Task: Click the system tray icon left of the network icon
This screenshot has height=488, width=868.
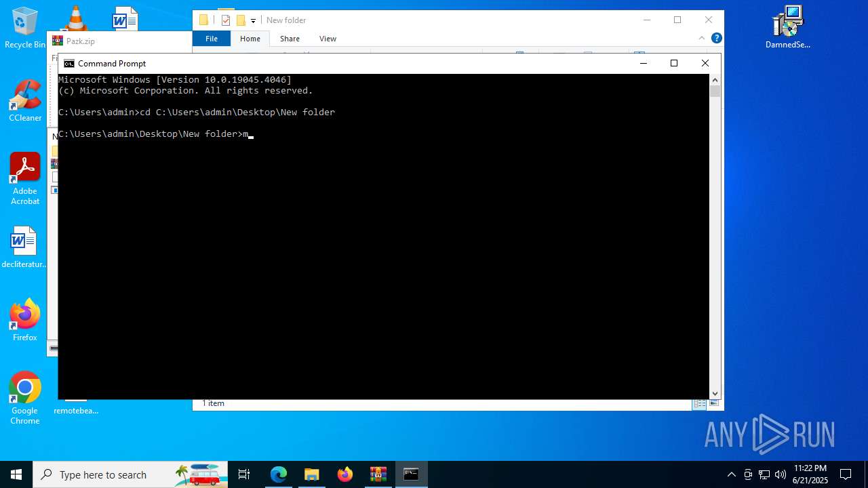Action: click(x=748, y=474)
